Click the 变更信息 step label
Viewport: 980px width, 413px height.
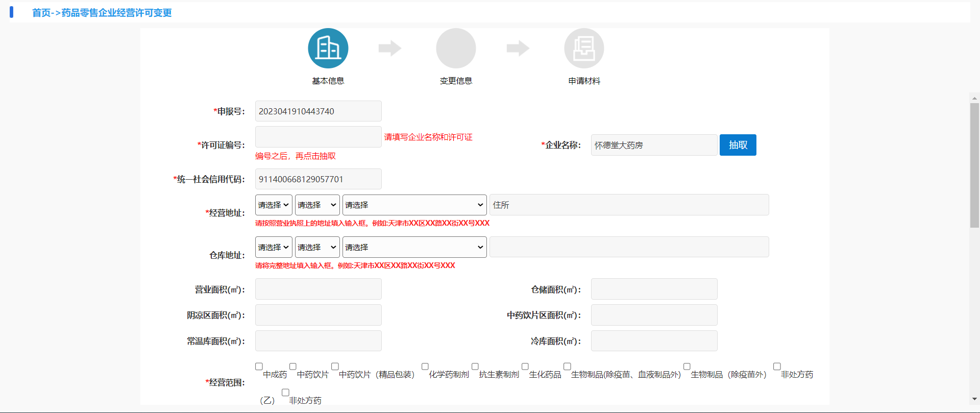(456, 81)
